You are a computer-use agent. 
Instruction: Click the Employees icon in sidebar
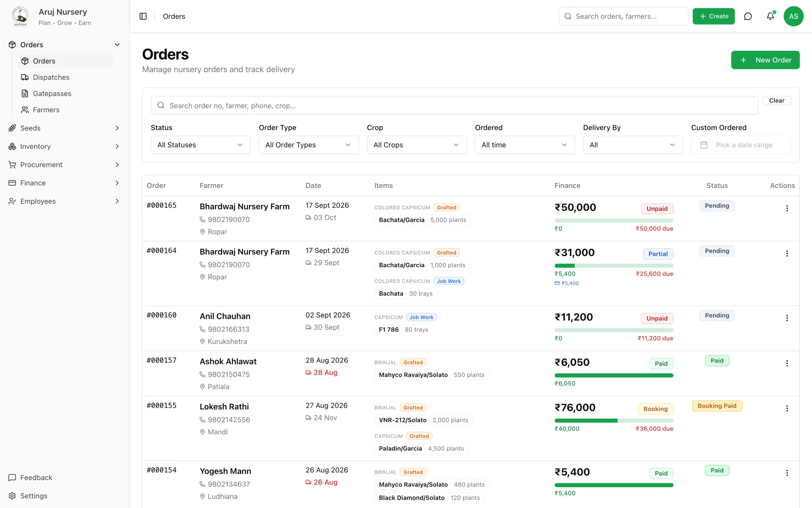[x=12, y=201]
